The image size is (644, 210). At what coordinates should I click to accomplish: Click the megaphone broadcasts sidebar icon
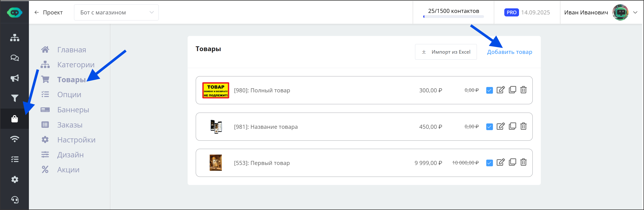pos(15,78)
